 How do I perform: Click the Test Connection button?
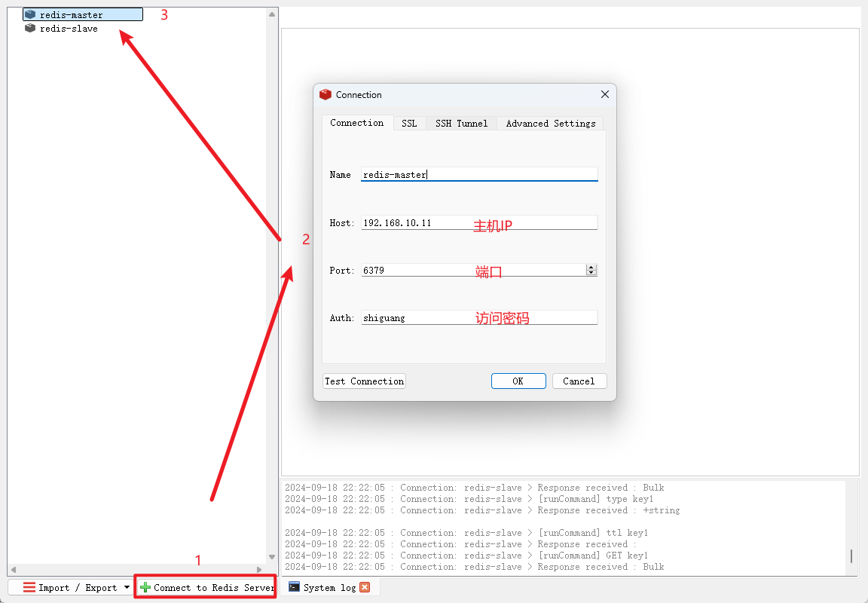click(x=364, y=381)
